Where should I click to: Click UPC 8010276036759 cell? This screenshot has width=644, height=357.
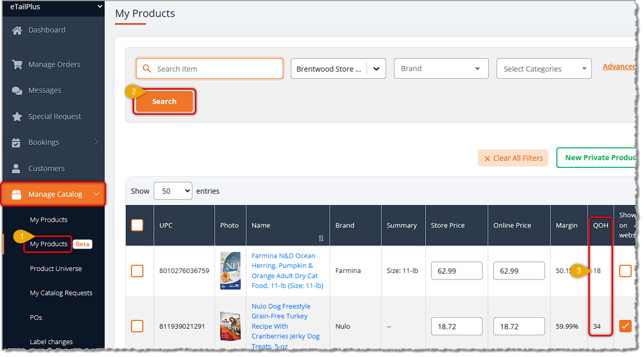(x=184, y=271)
